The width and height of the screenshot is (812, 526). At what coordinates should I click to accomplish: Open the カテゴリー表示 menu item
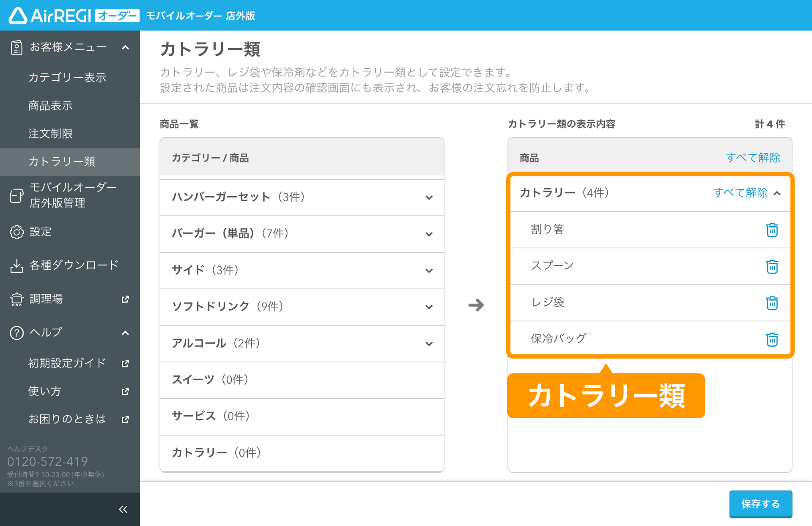click(x=67, y=77)
